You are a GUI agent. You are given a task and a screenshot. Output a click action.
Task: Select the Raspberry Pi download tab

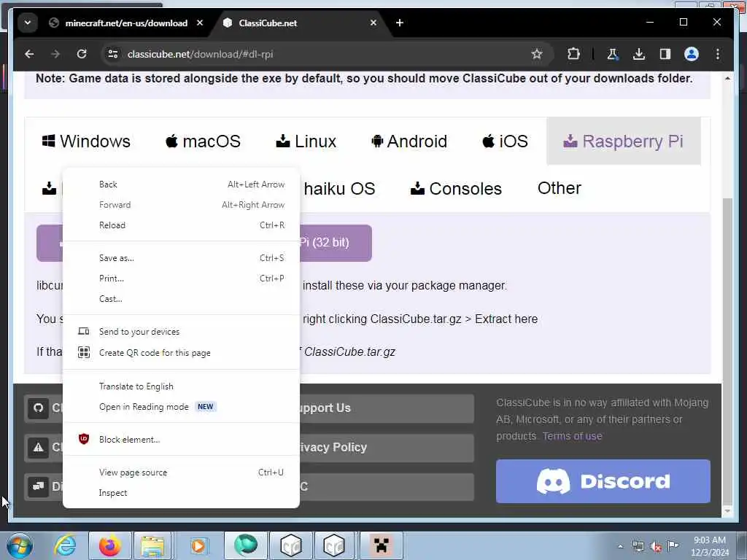tap(624, 141)
